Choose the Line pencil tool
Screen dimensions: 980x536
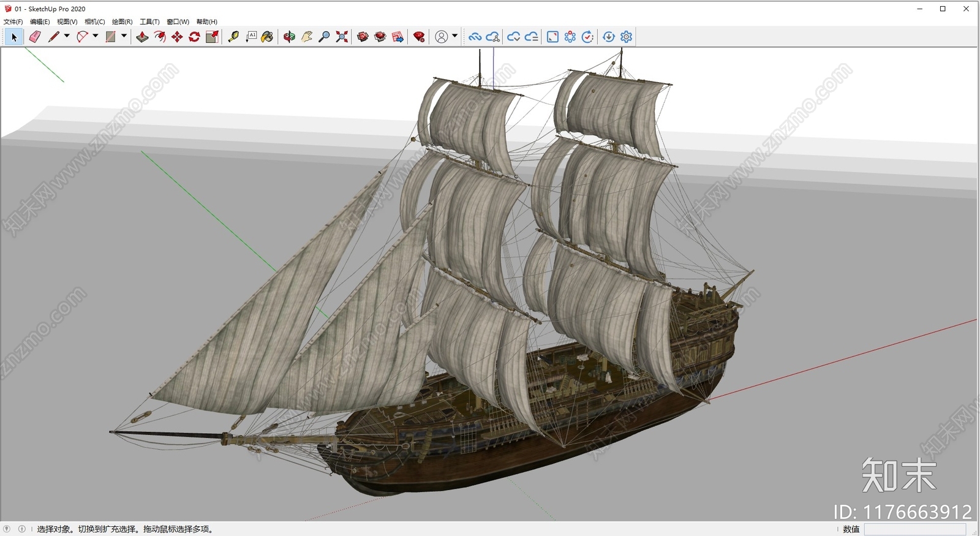click(54, 37)
